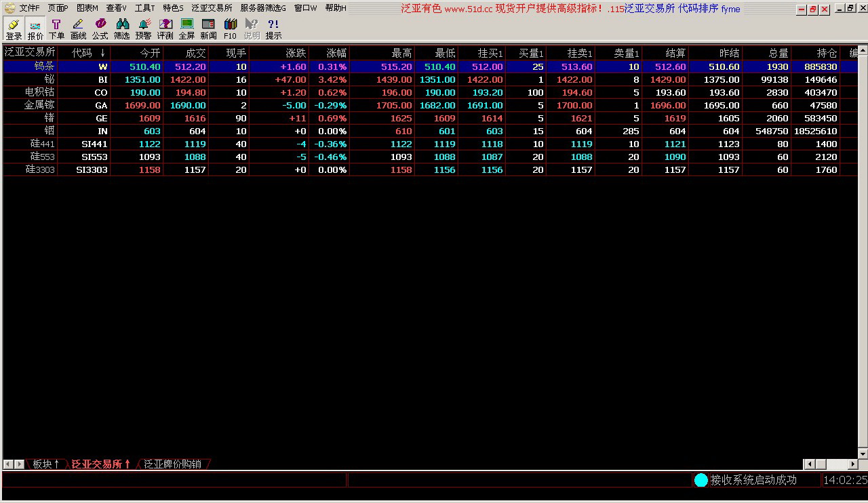Viewport: 868px width, 503px height.
Task: Open the 文件F menu
Action: pyautogui.click(x=30, y=8)
